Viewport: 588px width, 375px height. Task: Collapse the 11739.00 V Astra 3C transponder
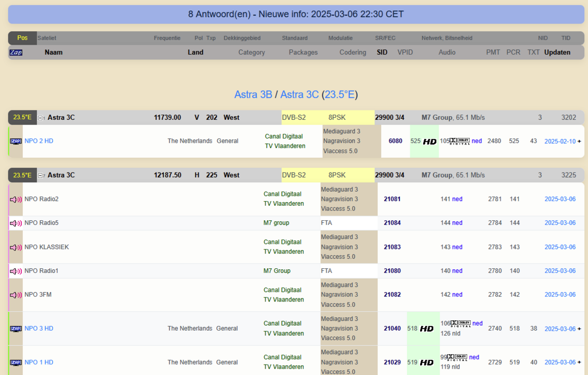point(41,118)
